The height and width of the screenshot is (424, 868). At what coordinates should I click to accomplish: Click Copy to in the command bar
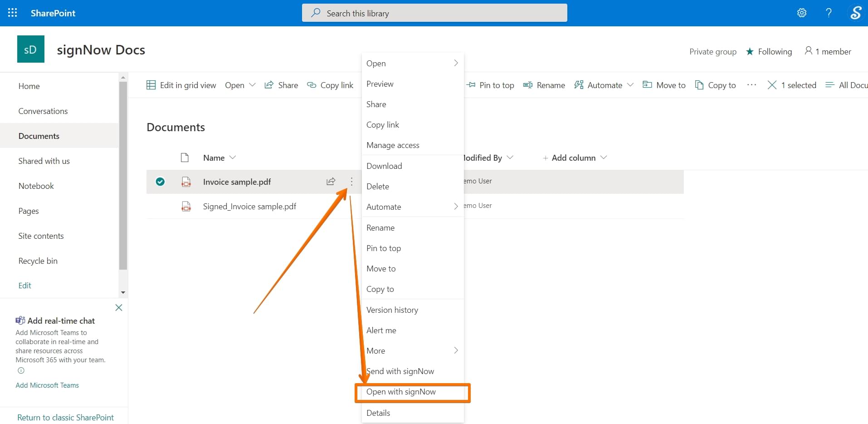coord(715,85)
